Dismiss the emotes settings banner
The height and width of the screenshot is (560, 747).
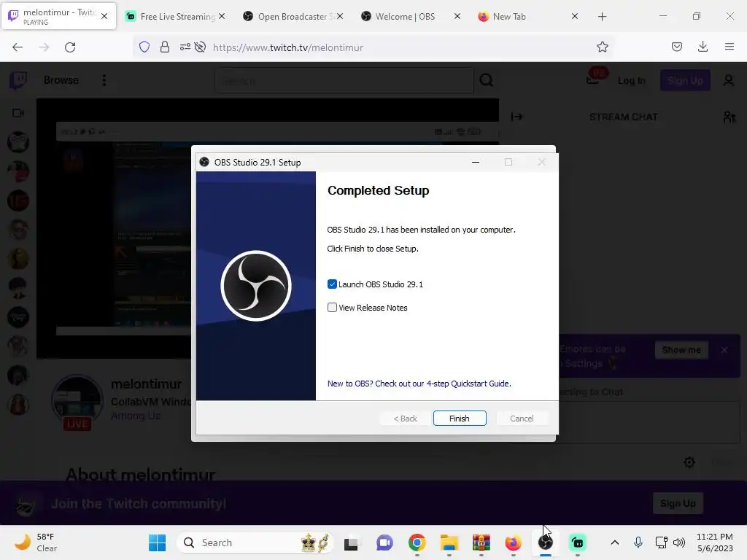[724, 350]
